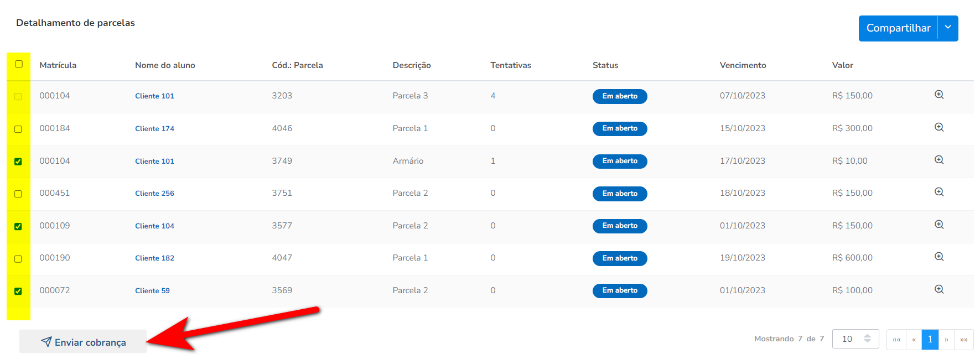
Task: Click the page size input field
Action: pyautogui.click(x=848, y=339)
